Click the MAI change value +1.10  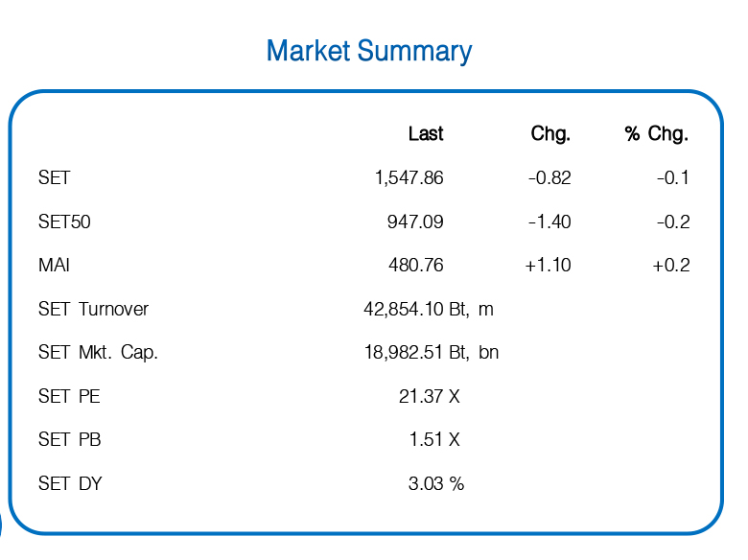click(548, 265)
